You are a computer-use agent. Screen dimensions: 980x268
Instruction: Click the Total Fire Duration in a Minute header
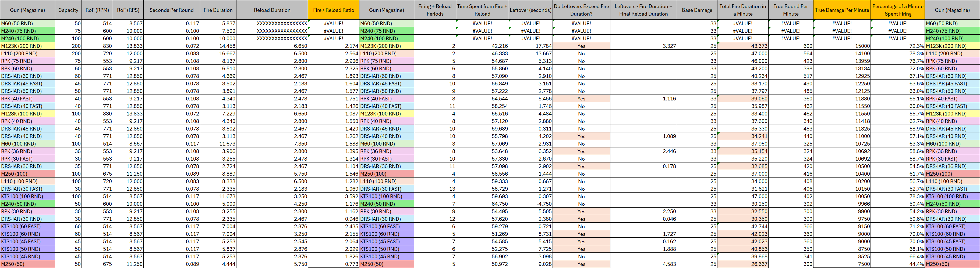pyautogui.click(x=743, y=10)
